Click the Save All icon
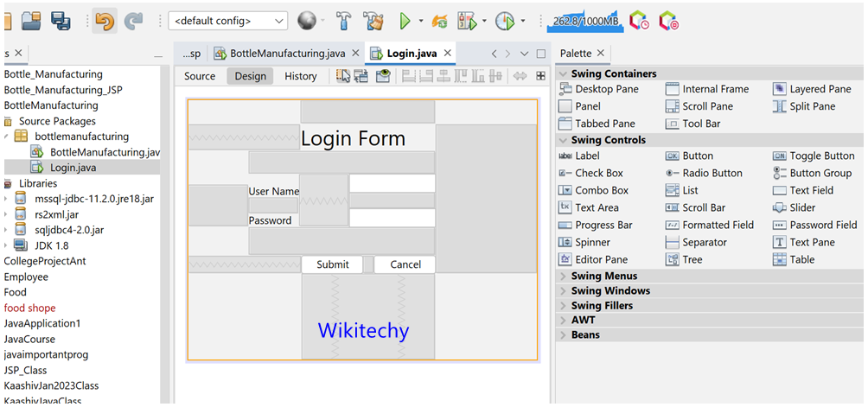Viewport: 868px width, 407px height. tap(61, 20)
